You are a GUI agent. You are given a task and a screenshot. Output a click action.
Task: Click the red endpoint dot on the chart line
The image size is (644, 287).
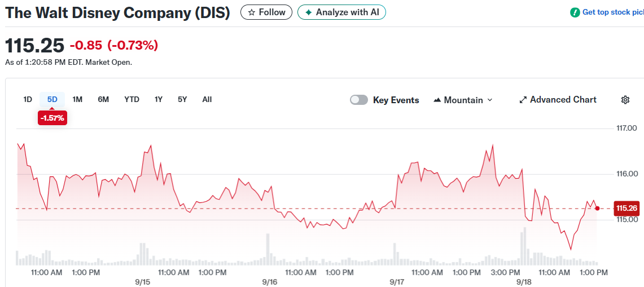(x=597, y=209)
